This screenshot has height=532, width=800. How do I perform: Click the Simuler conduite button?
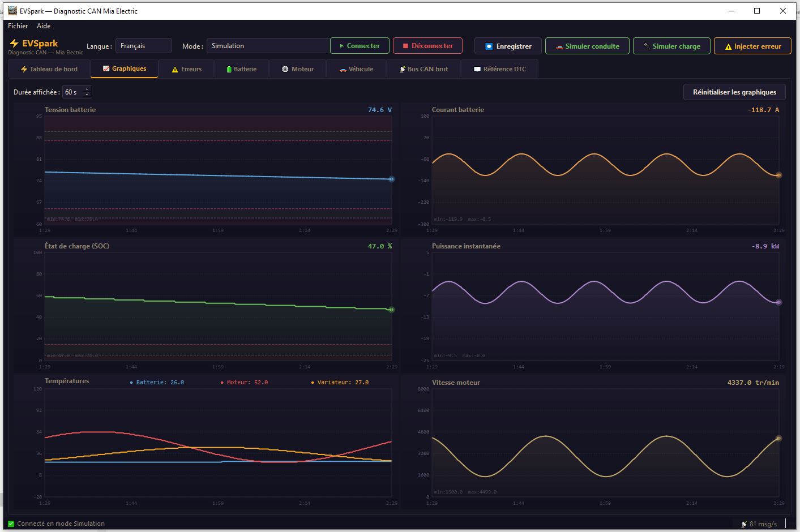(587, 46)
